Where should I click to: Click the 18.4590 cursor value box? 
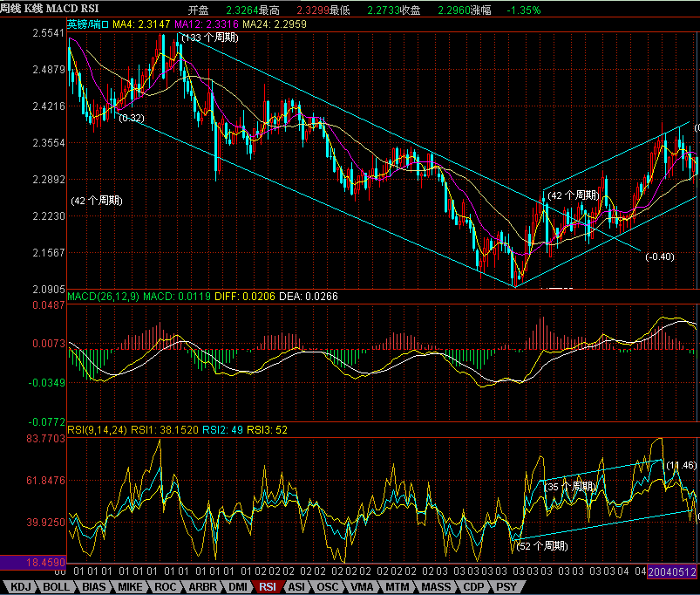click(x=29, y=564)
